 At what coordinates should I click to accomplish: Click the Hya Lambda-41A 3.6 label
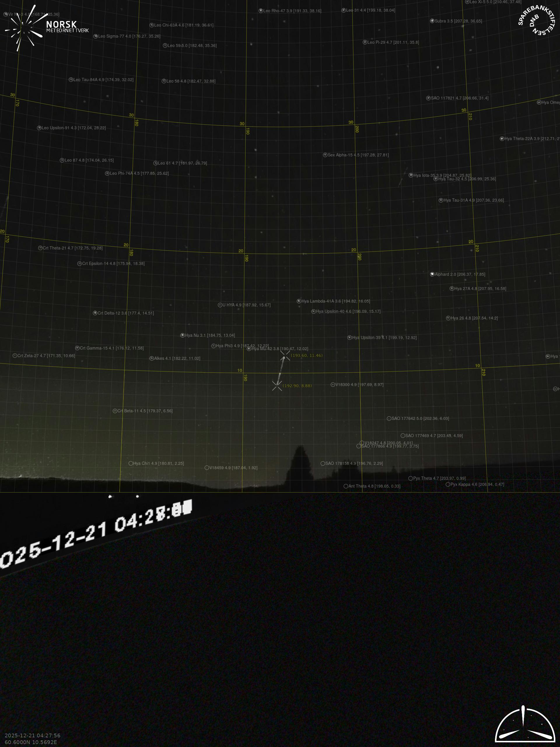335,301
